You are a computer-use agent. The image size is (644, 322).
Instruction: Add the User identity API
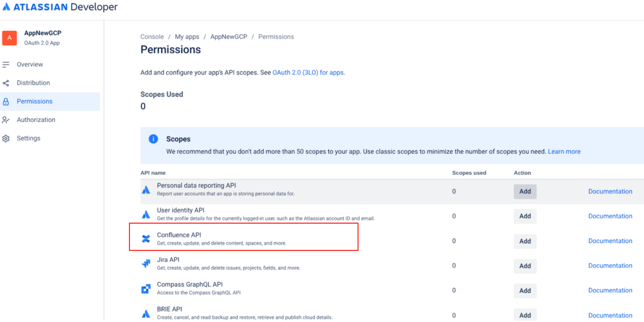525,216
